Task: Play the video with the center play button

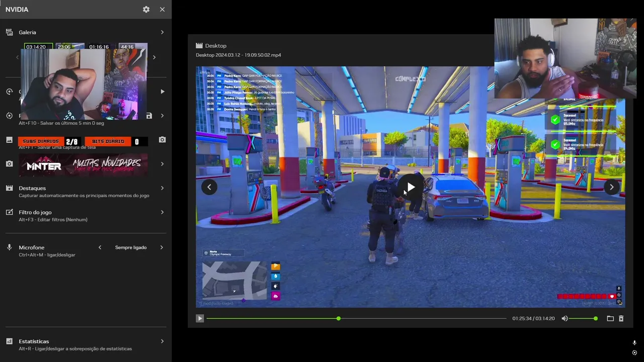Action: (x=411, y=187)
